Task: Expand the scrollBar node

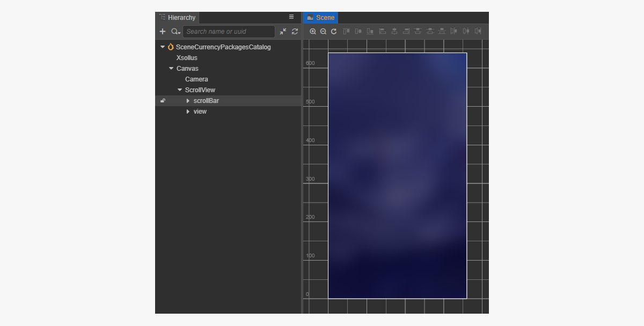Action: coord(188,101)
